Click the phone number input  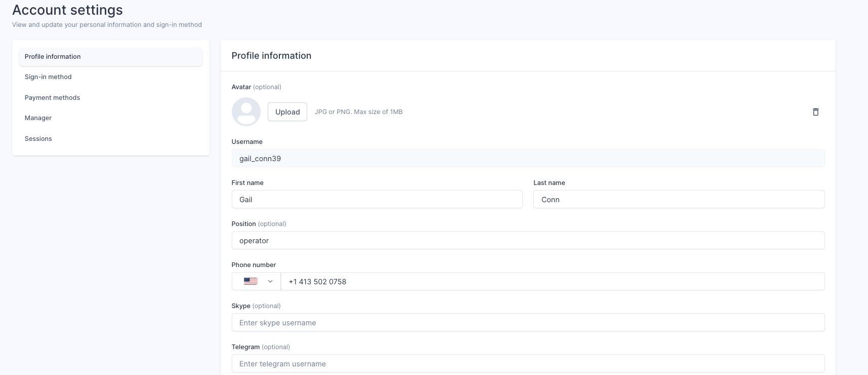pos(553,281)
